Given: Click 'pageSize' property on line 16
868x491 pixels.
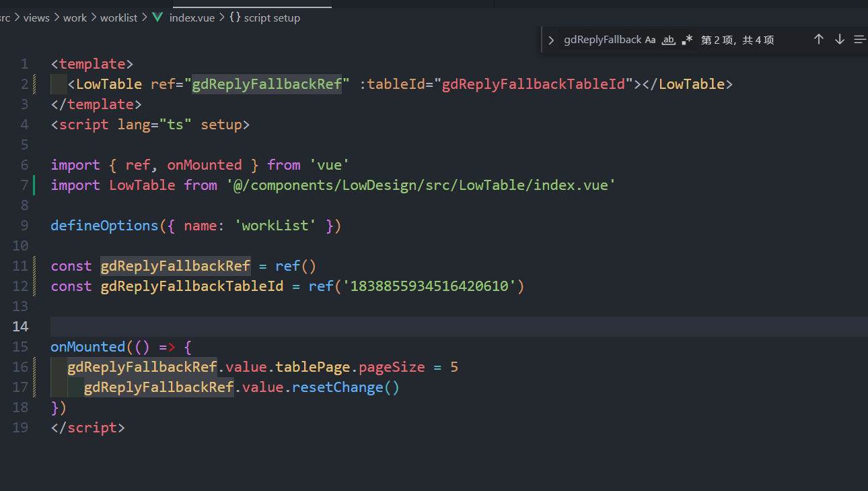Looking at the screenshot, I should point(392,367).
